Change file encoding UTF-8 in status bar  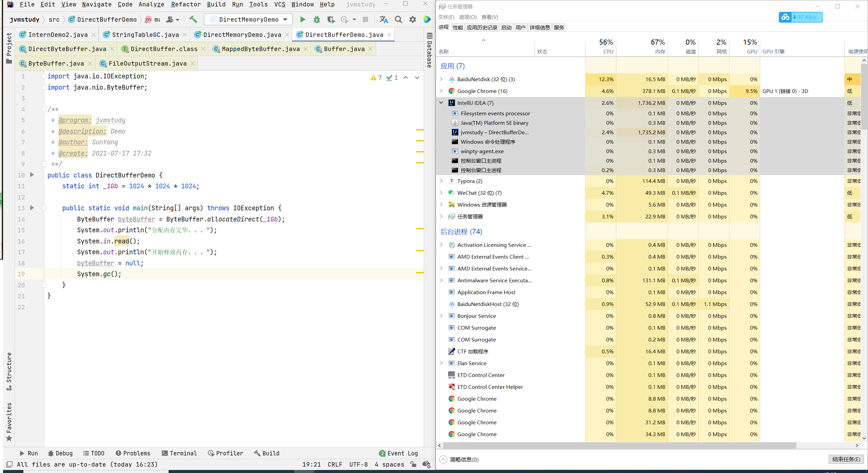(x=358, y=464)
